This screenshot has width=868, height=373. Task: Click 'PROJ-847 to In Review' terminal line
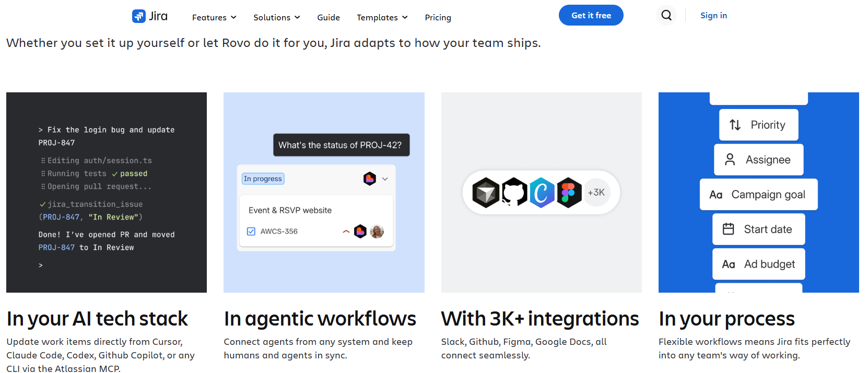tap(86, 247)
